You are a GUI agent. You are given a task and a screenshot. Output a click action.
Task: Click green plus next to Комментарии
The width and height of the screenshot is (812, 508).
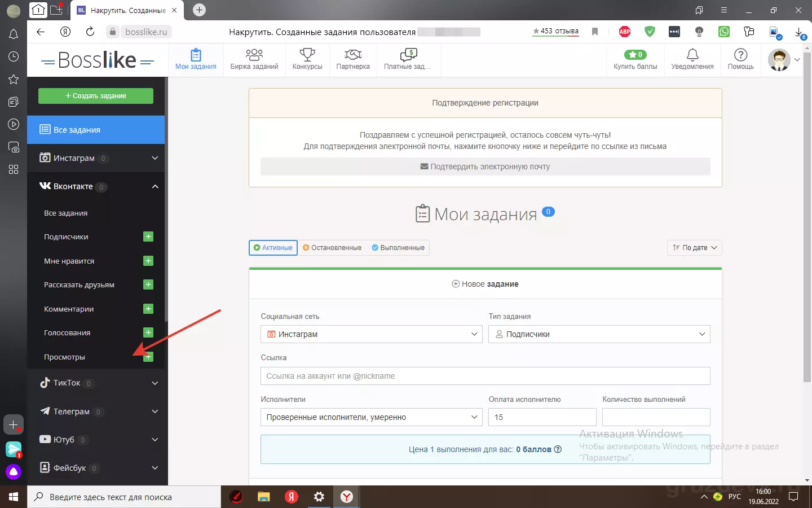[x=148, y=309]
